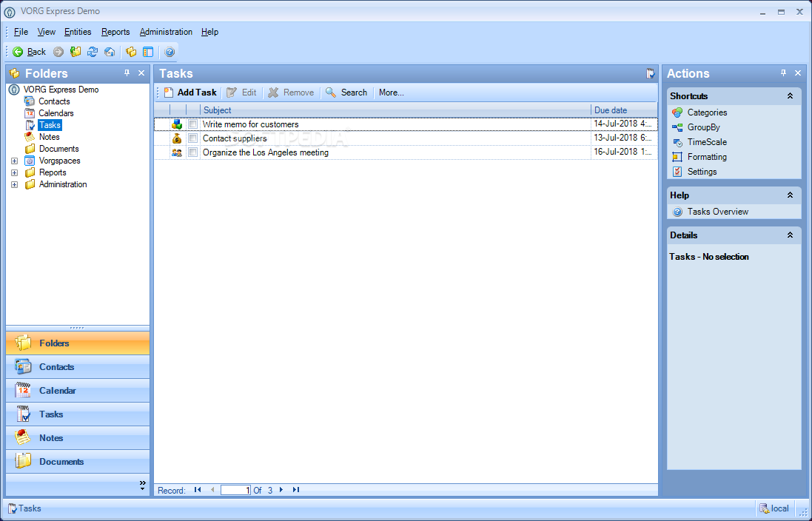Click the Search toolbar button
The image size is (812, 521).
346,93
